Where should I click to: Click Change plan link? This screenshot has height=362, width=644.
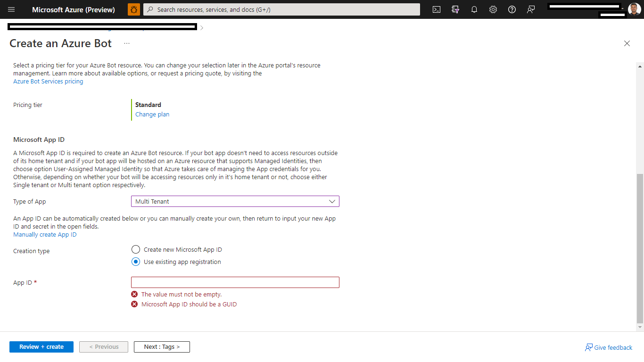pos(152,115)
